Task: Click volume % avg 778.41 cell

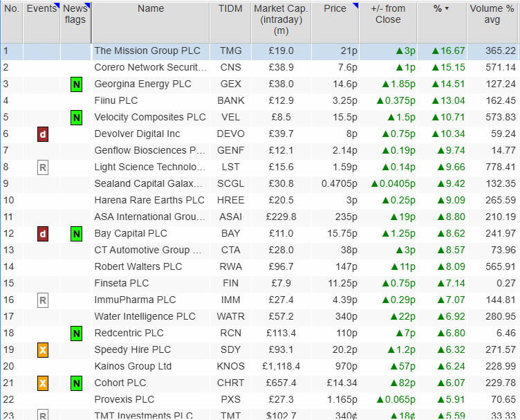Action: (492, 167)
